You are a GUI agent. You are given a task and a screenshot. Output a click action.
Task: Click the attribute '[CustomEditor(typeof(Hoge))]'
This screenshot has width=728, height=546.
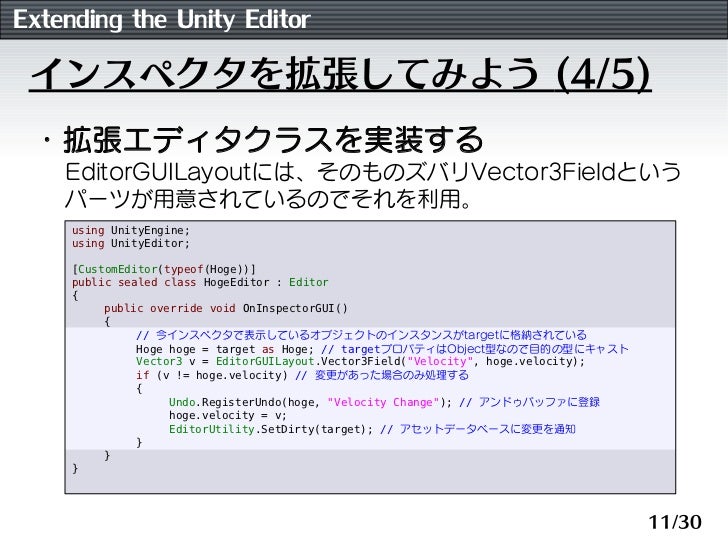(164, 269)
